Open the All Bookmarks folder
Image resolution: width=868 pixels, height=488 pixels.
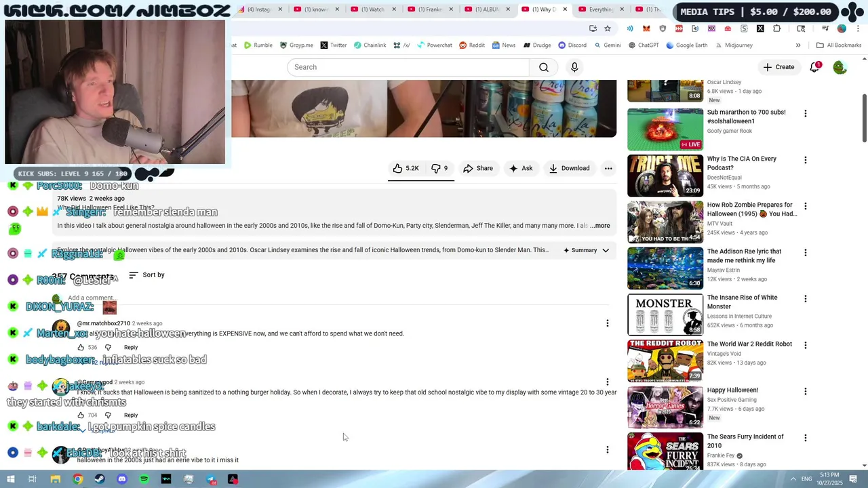click(839, 45)
